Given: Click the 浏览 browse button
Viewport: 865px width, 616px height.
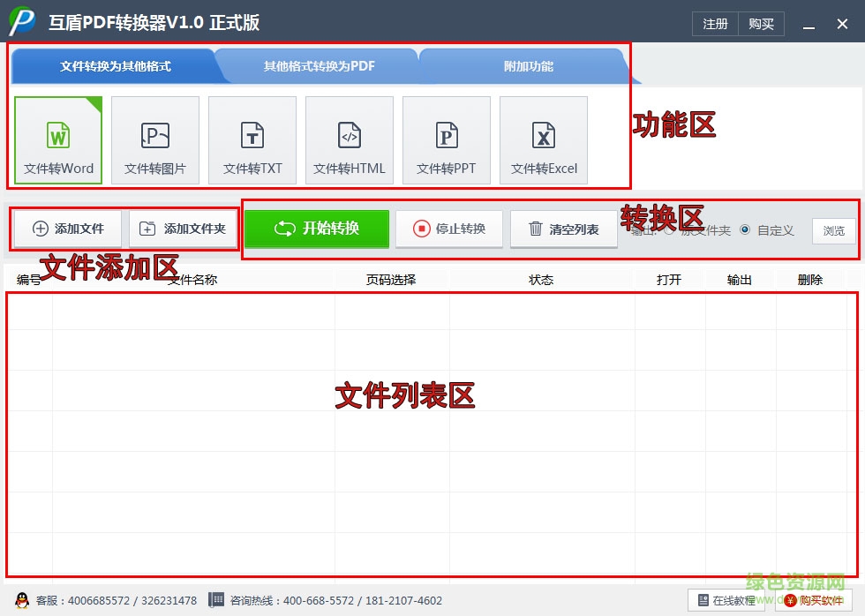Looking at the screenshot, I should click(x=833, y=231).
